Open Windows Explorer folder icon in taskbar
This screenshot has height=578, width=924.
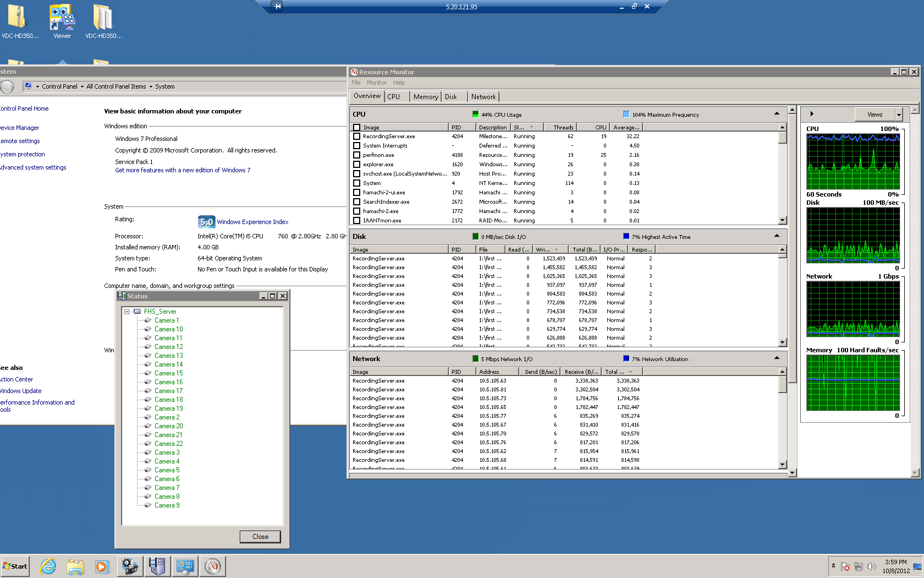(75, 566)
